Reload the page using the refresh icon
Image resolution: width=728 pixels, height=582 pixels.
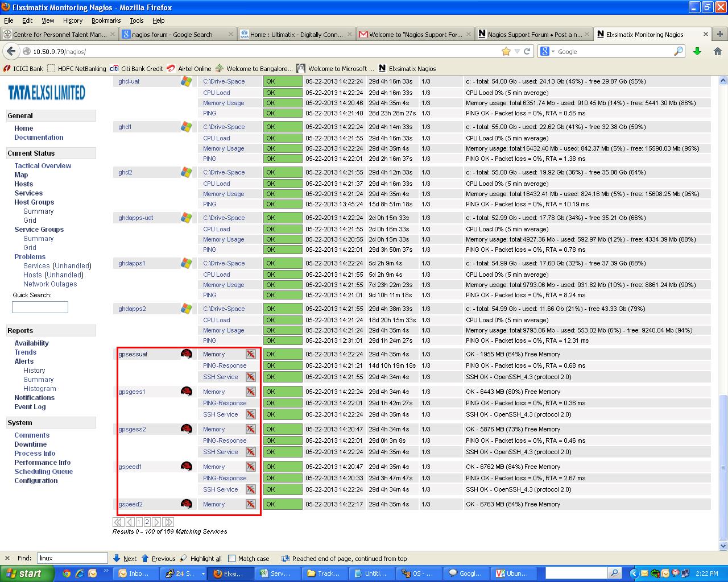click(527, 52)
